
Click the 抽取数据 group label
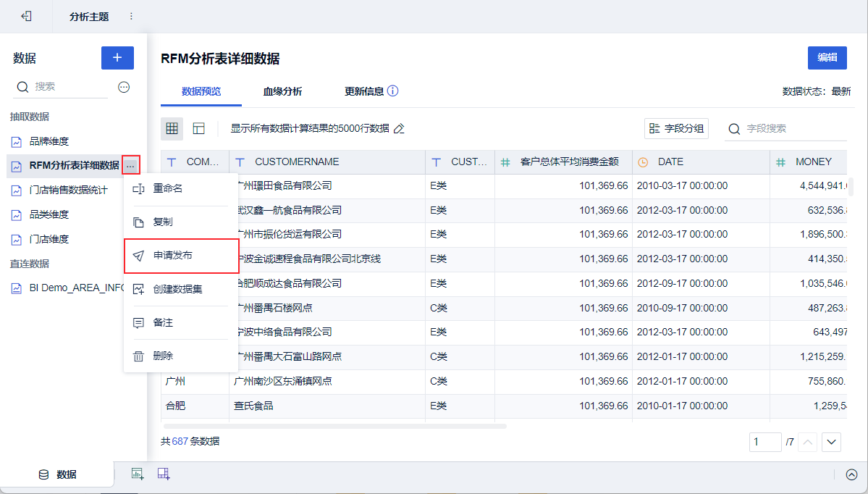click(x=30, y=117)
